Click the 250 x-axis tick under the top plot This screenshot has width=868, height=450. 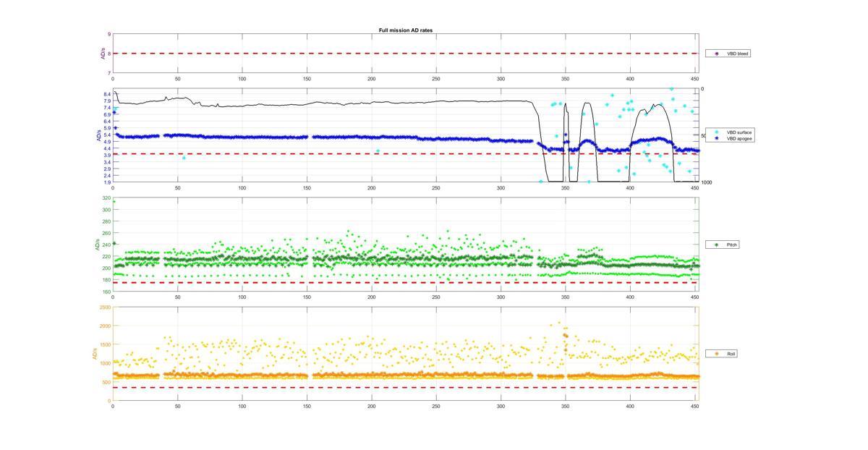click(x=436, y=79)
